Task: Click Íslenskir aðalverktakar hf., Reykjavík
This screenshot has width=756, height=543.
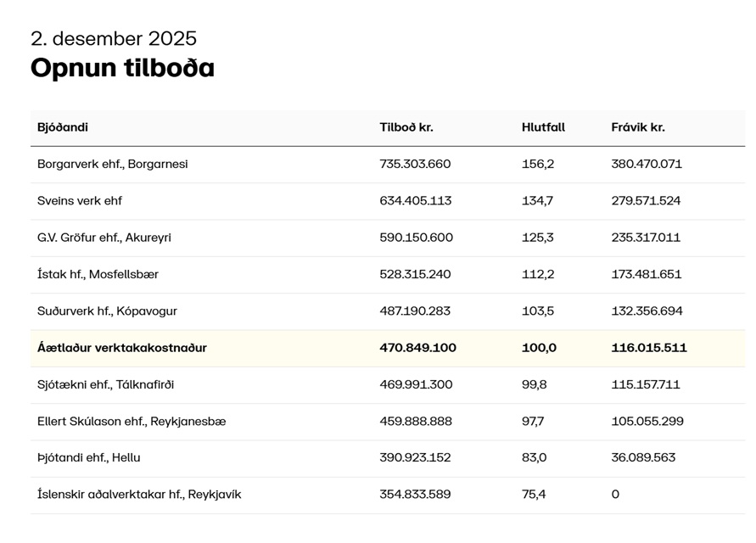Action: [x=139, y=494]
